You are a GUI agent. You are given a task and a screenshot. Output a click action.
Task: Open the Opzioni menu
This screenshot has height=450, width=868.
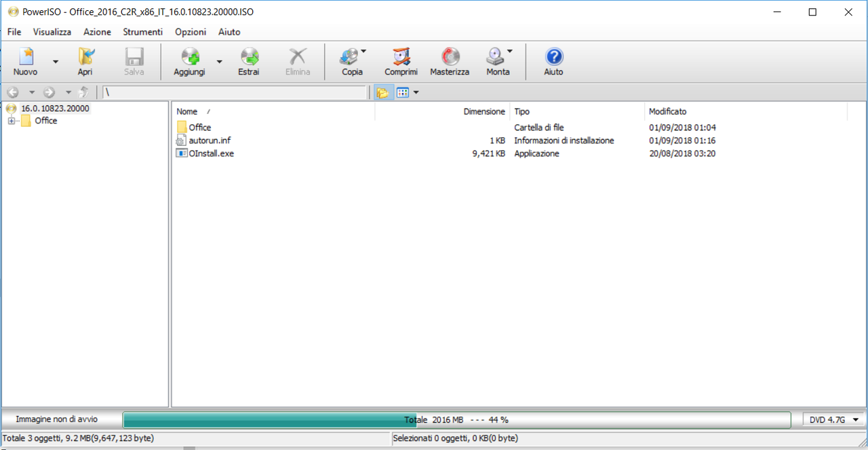pyautogui.click(x=191, y=32)
